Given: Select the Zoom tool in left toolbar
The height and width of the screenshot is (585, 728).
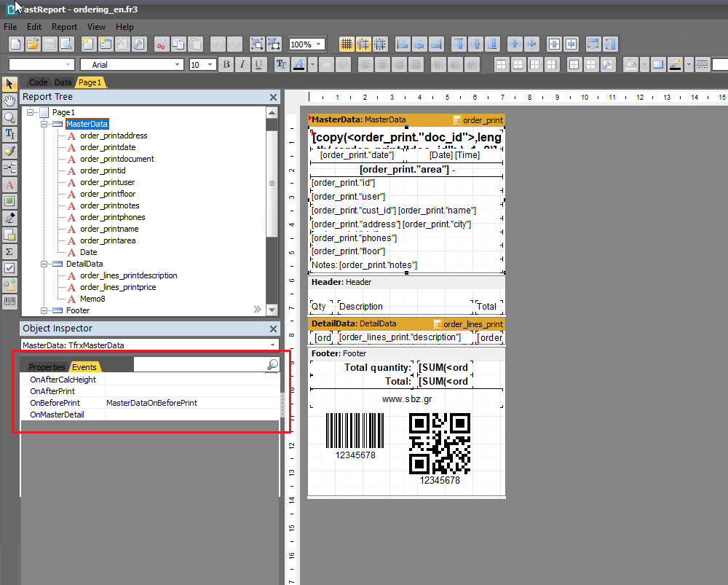Looking at the screenshot, I should 9,117.
